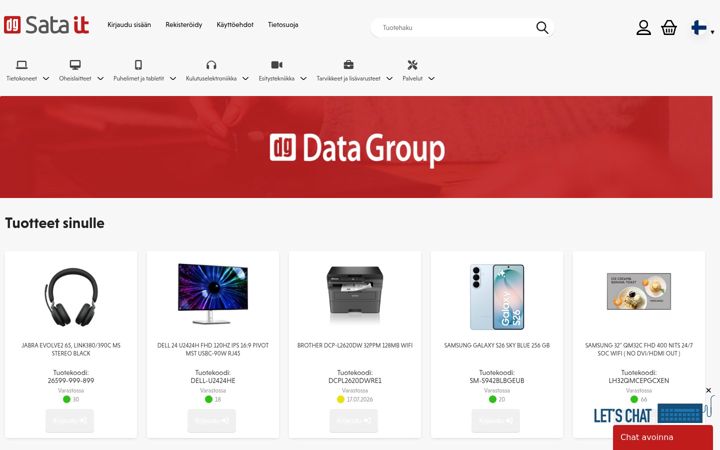Open the Kulutuselektroniikka menu

click(x=211, y=79)
